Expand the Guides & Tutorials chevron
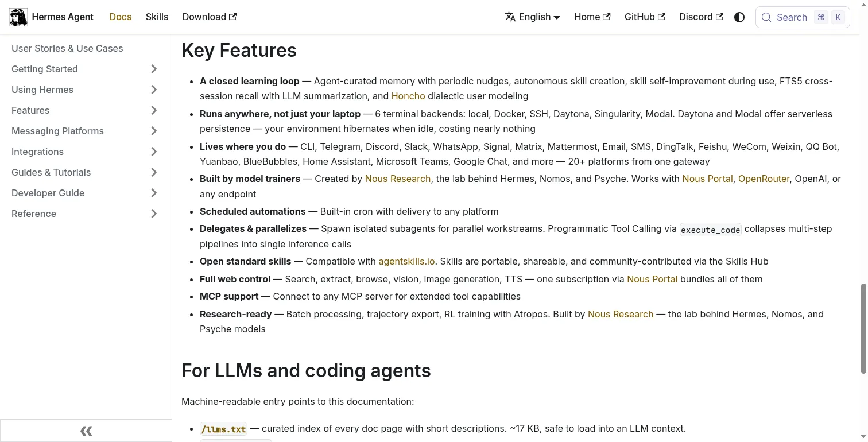 coord(154,172)
